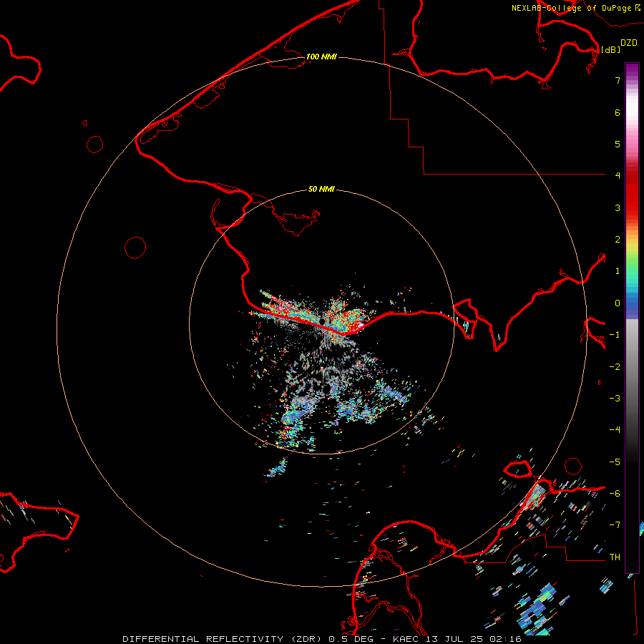Click the 4 value on the color scale
Image resolution: width=644 pixels, height=644 pixels.
(618, 176)
